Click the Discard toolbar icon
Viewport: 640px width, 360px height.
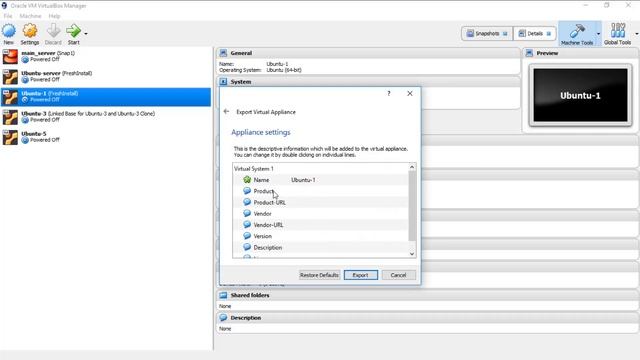click(x=53, y=31)
